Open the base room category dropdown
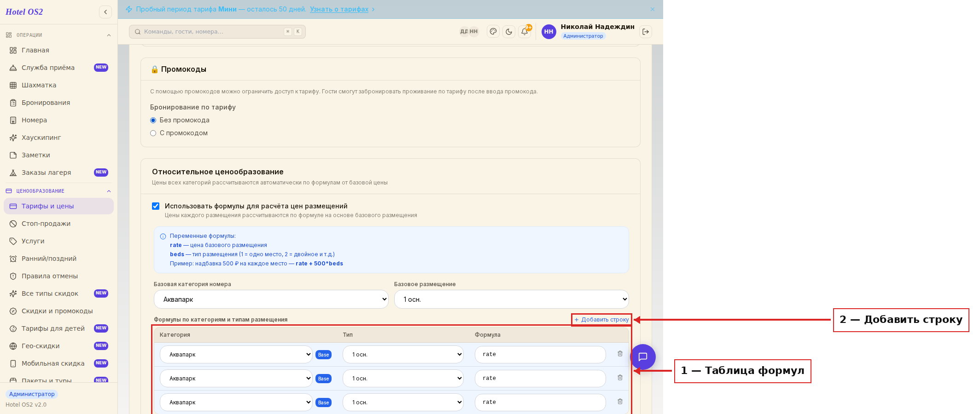980x414 pixels. pos(271,299)
